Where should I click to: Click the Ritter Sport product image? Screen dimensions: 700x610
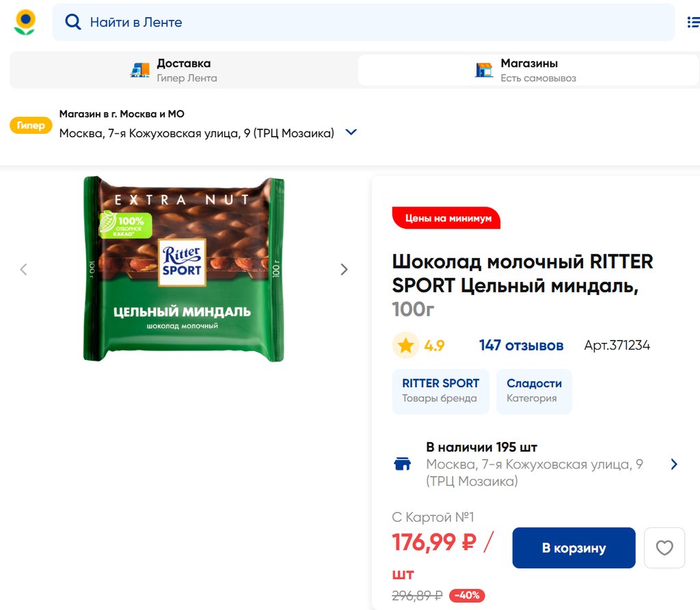tap(183, 269)
